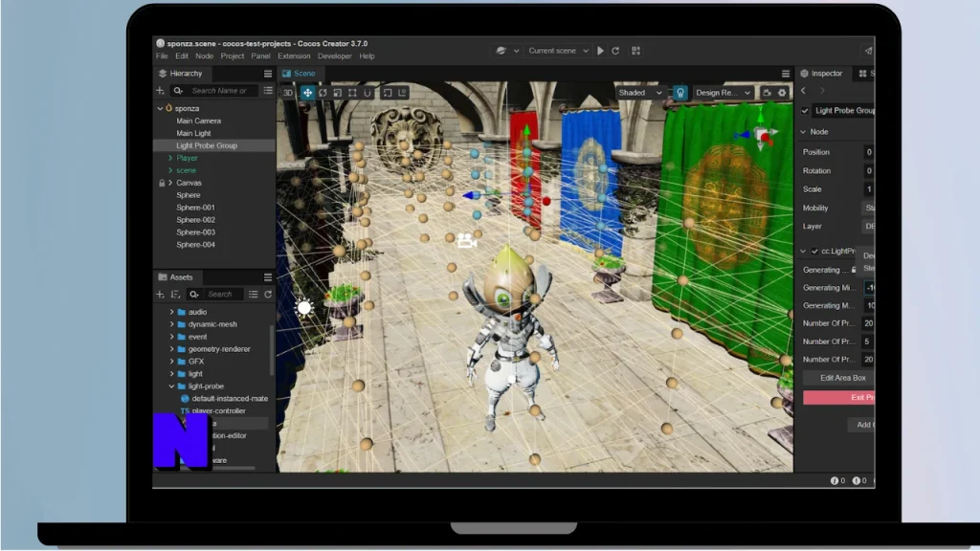Image resolution: width=980 pixels, height=551 pixels.
Task: Switch to the Inspector tab
Action: [822, 74]
